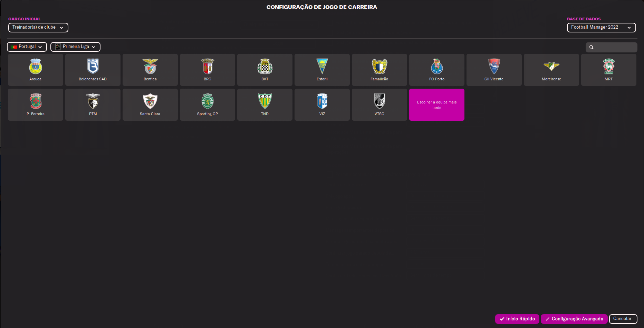Viewport: 644px width, 328px height.
Task: Choose the Belenenses SAD crest
Action: (x=93, y=66)
